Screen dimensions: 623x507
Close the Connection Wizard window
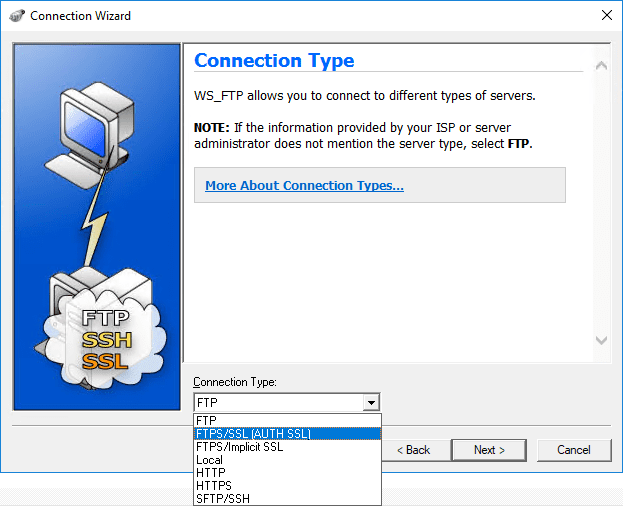pyautogui.click(x=607, y=15)
